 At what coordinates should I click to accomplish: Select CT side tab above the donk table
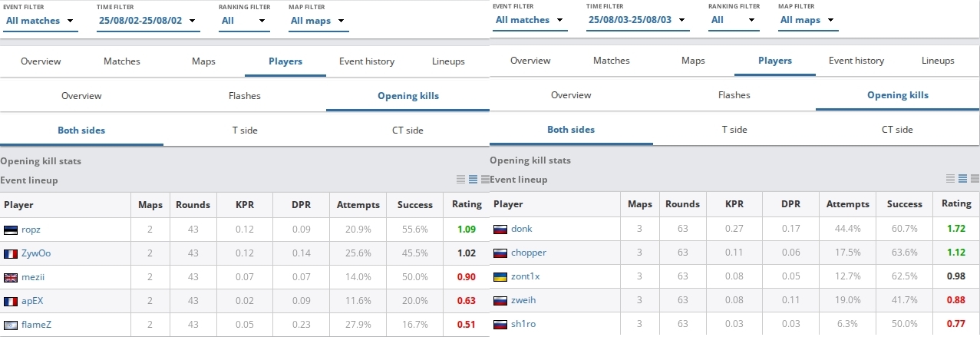[897, 130]
